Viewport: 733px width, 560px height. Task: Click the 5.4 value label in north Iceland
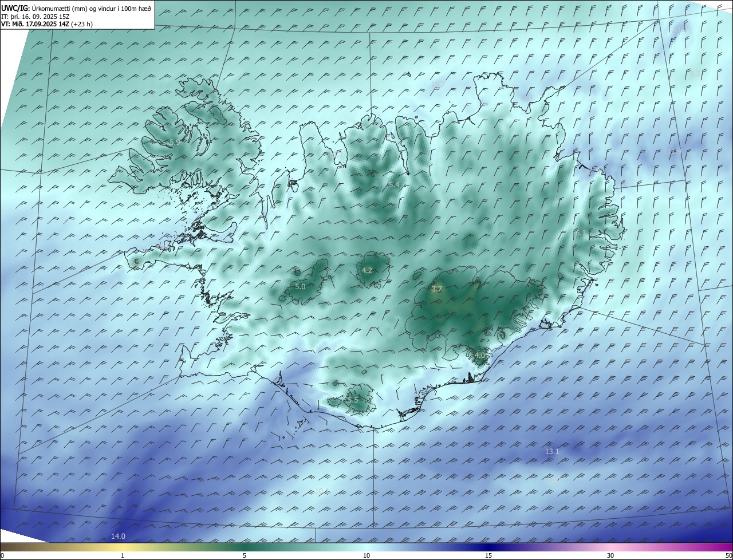(393, 185)
